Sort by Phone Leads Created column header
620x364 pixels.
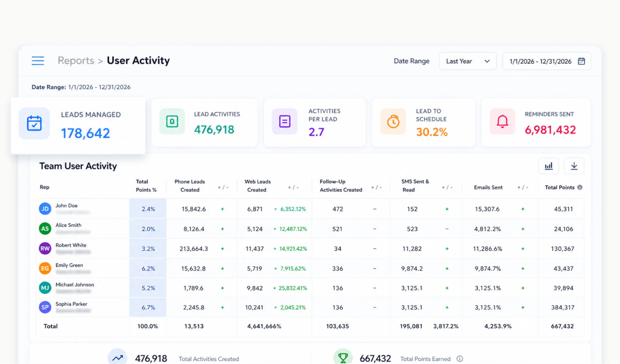(190, 186)
